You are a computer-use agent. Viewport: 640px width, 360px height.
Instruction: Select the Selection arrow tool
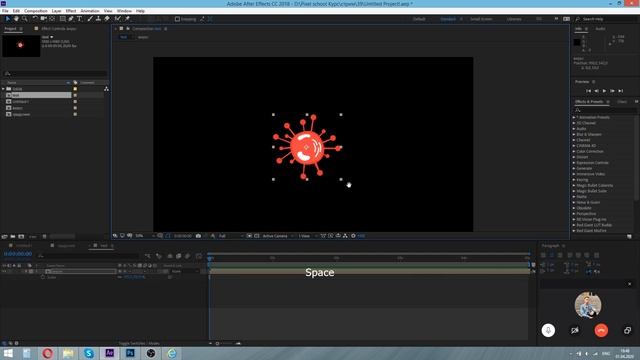click(7, 19)
